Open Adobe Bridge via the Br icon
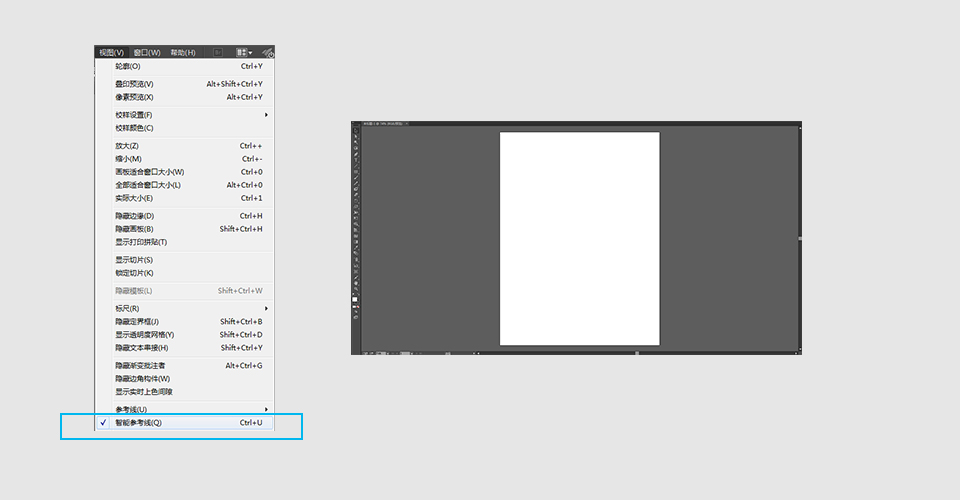Screen dimensions: 960x500 point(218,52)
